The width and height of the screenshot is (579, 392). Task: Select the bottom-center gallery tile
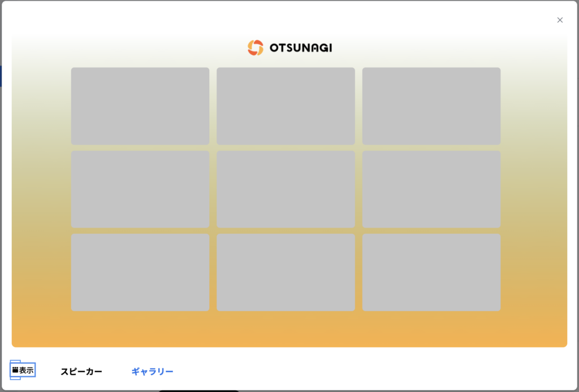(x=286, y=272)
